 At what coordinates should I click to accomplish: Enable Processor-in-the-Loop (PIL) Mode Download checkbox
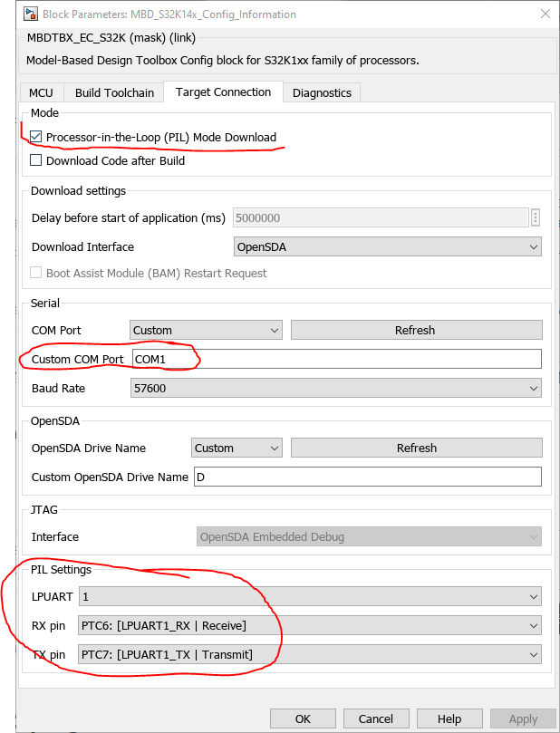click(x=36, y=137)
